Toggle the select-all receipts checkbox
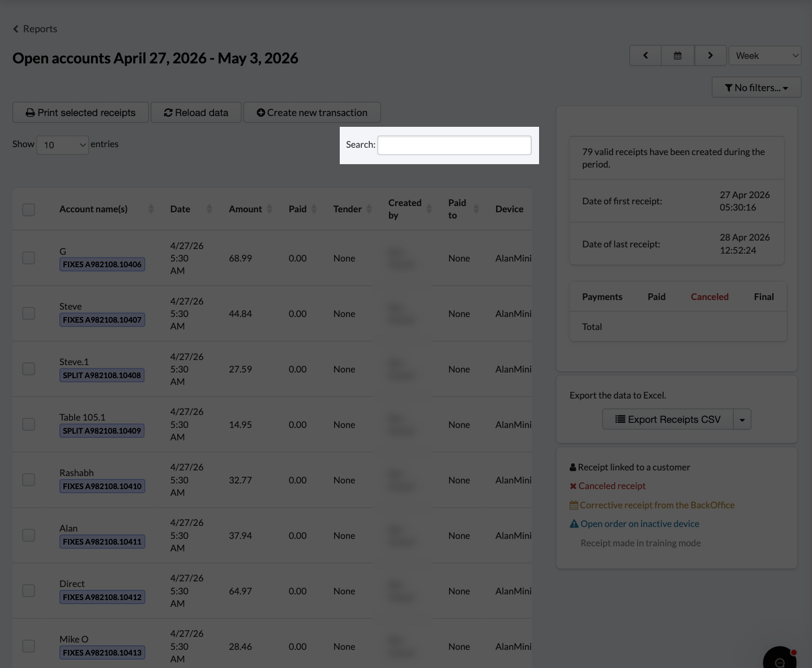This screenshot has height=668, width=812. pos(28,209)
